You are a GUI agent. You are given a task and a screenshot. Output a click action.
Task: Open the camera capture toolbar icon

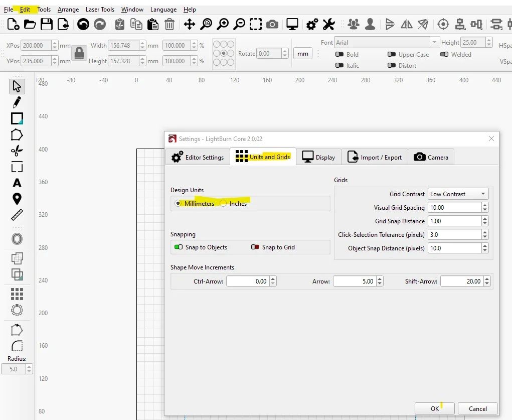point(272,24)
